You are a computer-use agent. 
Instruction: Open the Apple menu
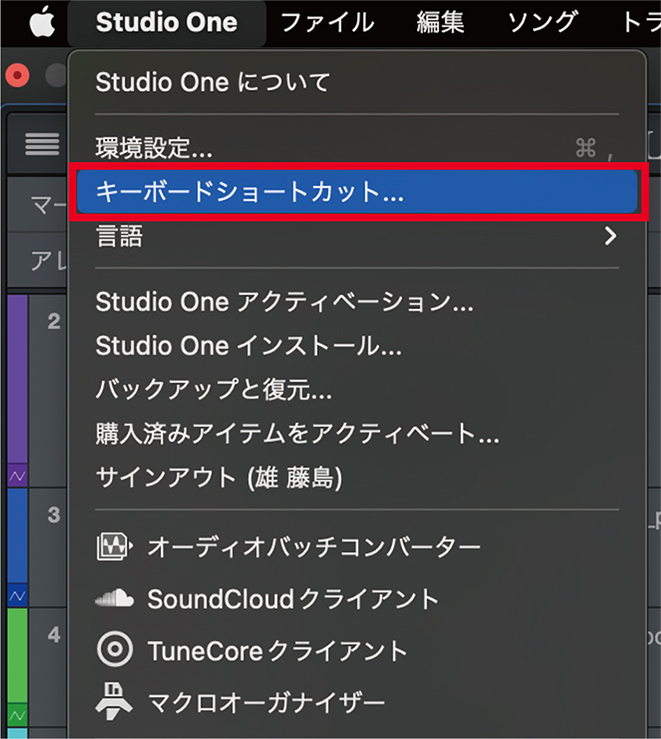pos(42,22)
